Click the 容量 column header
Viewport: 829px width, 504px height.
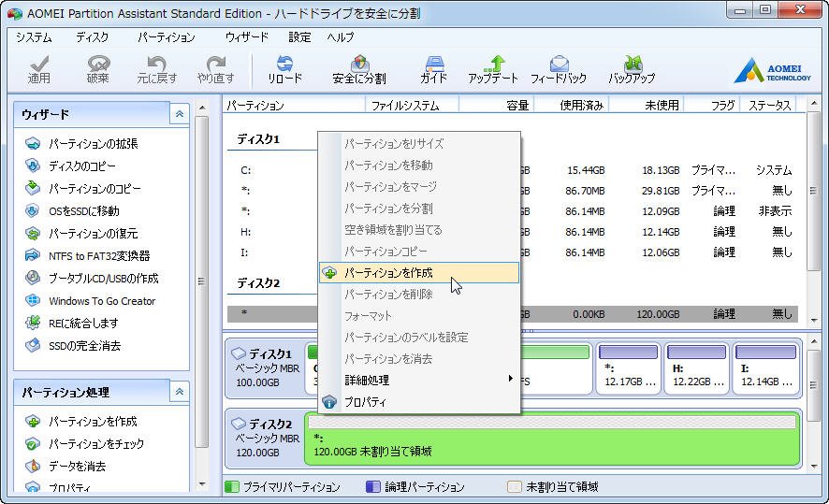(x=497, y=105)
